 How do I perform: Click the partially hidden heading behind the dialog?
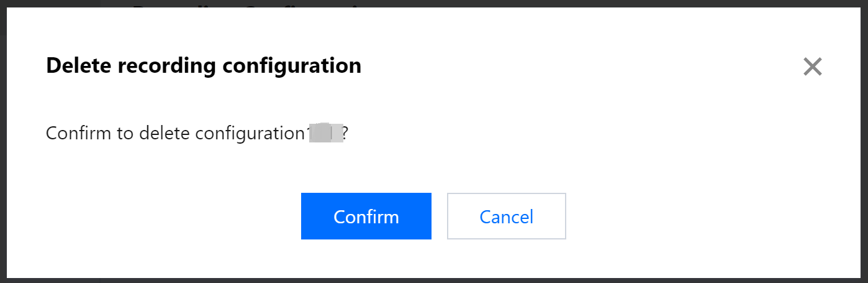point(248,4)
